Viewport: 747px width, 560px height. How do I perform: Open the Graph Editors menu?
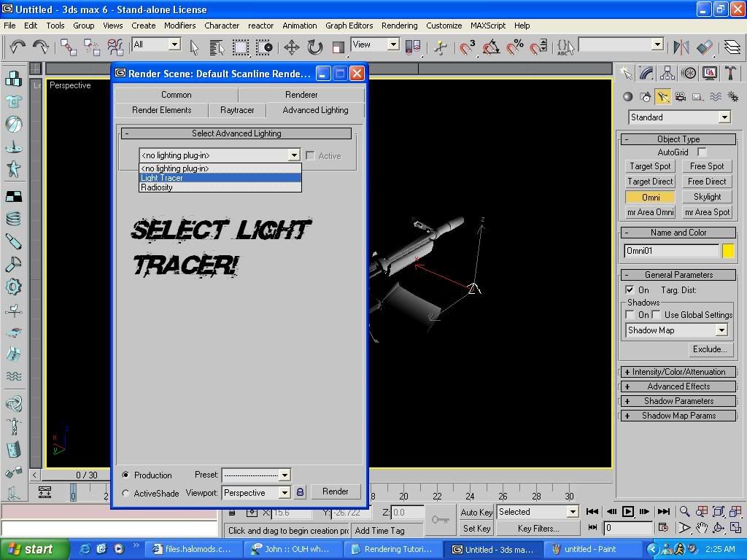point(349,26)
